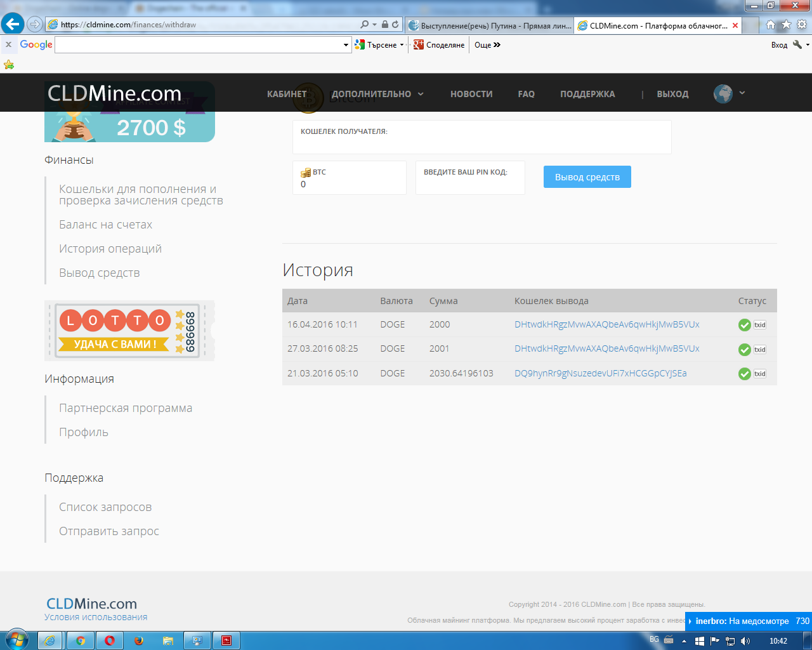Image resolution: width=812 pixels, height=650 pixels.
Task: Open Firefox from the taskbar
Action: point(139,640)
